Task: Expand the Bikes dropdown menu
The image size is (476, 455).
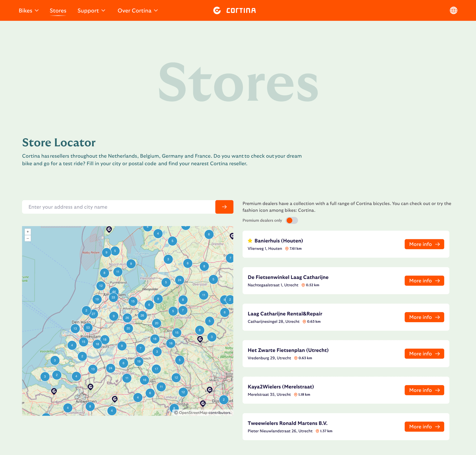Action: coord(29,10)
